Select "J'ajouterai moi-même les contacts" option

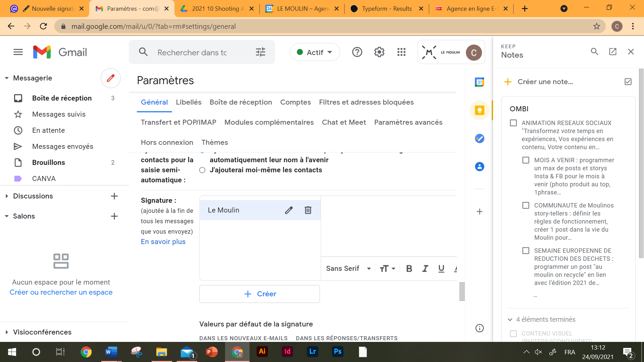tap(202, 170)
